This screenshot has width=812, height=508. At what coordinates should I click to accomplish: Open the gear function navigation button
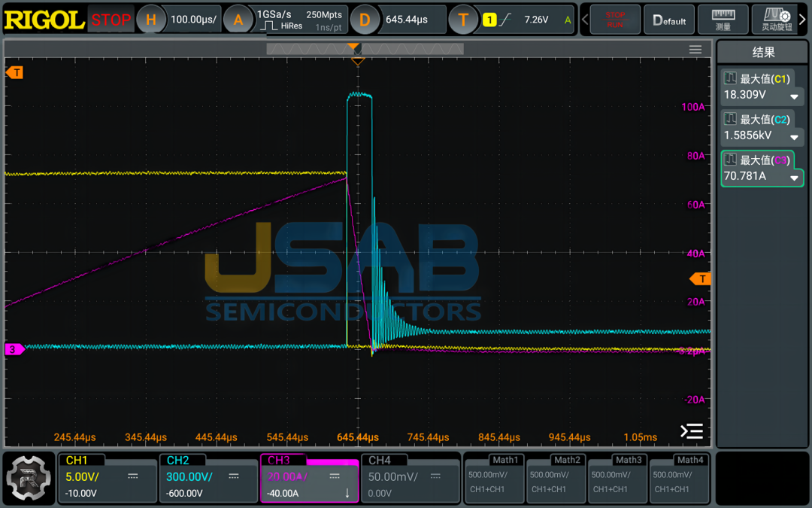(29, 479)
